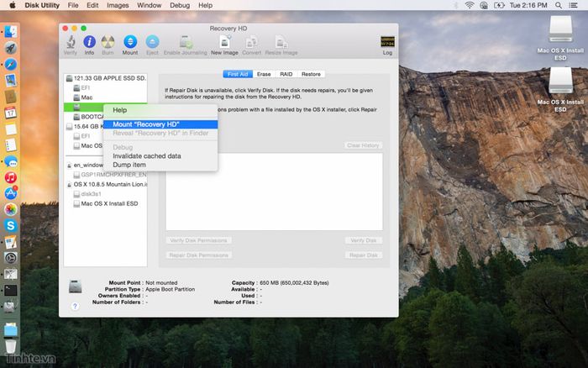Open Finder from the Dock
588x368 pixels.
(10, 32)
